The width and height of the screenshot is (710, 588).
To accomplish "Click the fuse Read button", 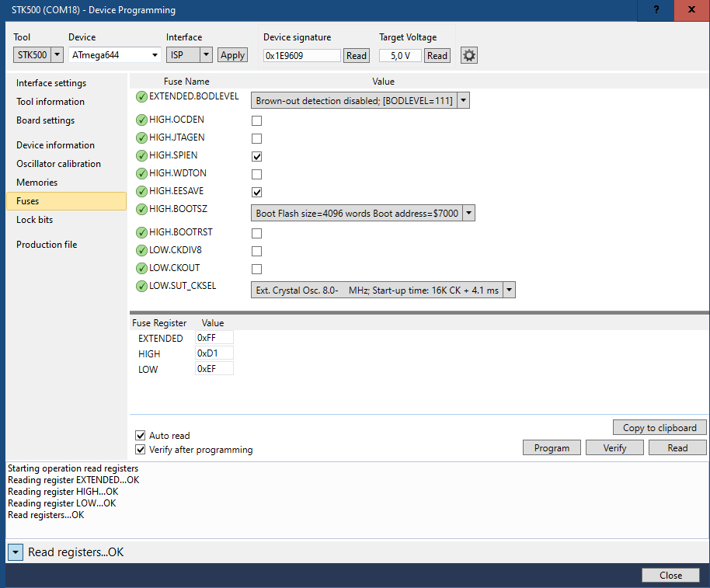I will 677,447.
